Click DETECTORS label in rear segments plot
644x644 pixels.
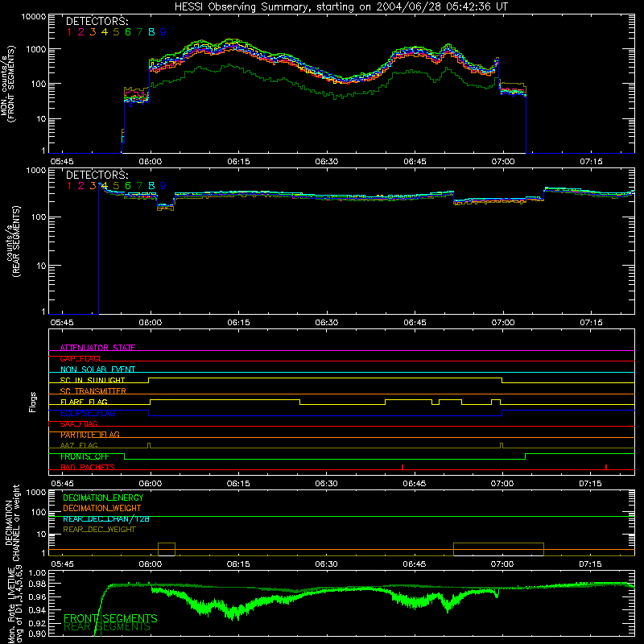tap(97, 175)
